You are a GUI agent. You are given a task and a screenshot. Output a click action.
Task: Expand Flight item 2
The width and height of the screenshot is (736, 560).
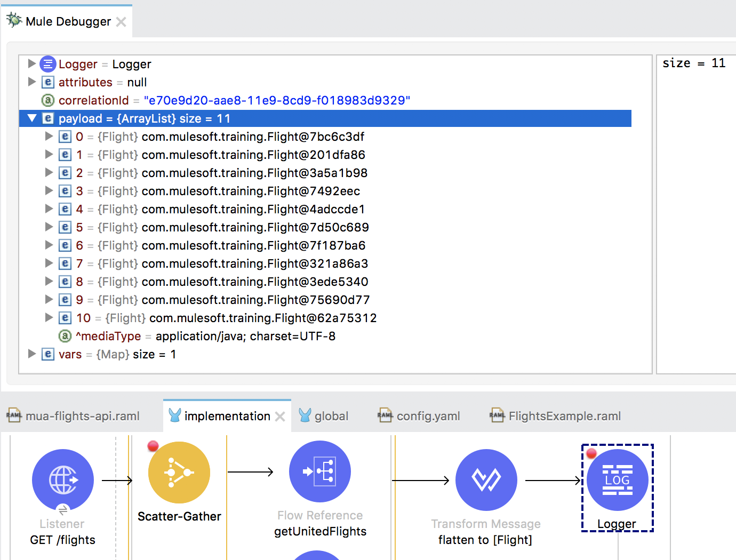click(x=49, y=172)
